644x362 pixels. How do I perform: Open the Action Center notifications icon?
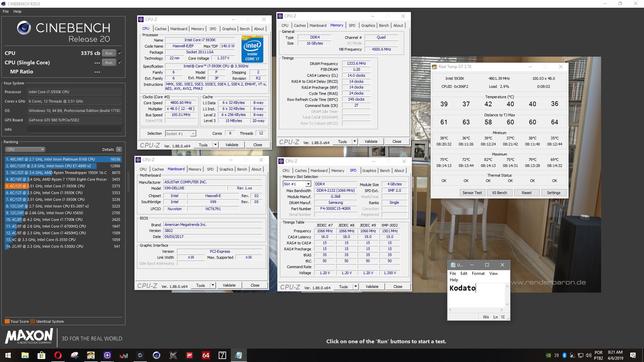click(633, 355)
